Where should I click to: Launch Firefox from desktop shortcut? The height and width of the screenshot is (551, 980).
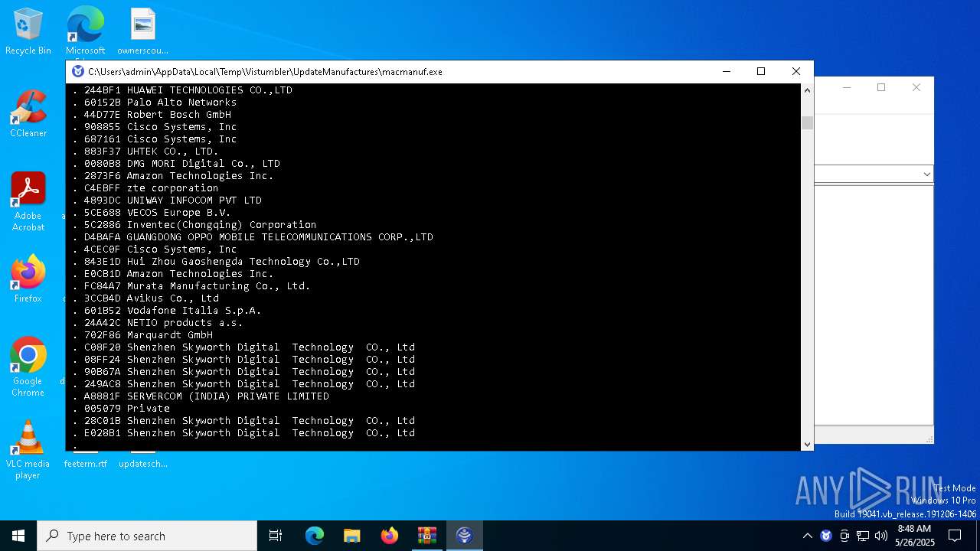[x=28, y=279]
